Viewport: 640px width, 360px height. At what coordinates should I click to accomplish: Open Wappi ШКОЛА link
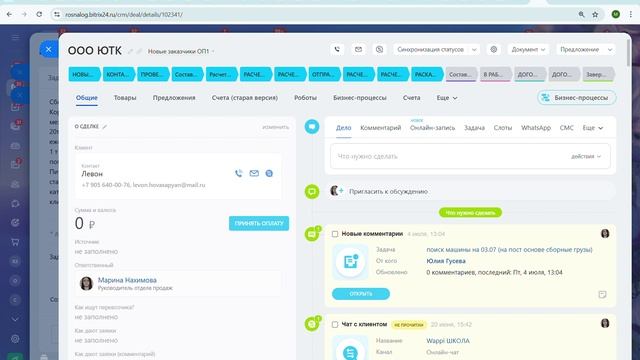pos(448,340)
